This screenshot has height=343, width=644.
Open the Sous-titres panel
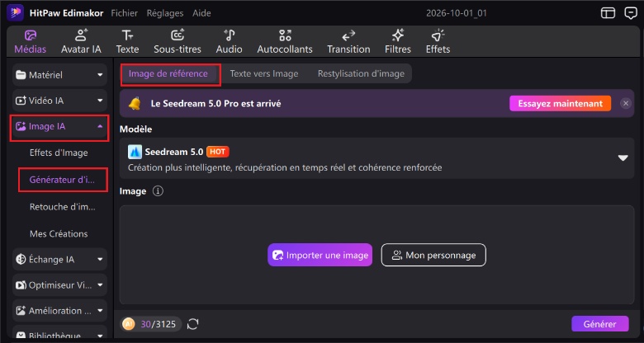(x=178, y=42)
